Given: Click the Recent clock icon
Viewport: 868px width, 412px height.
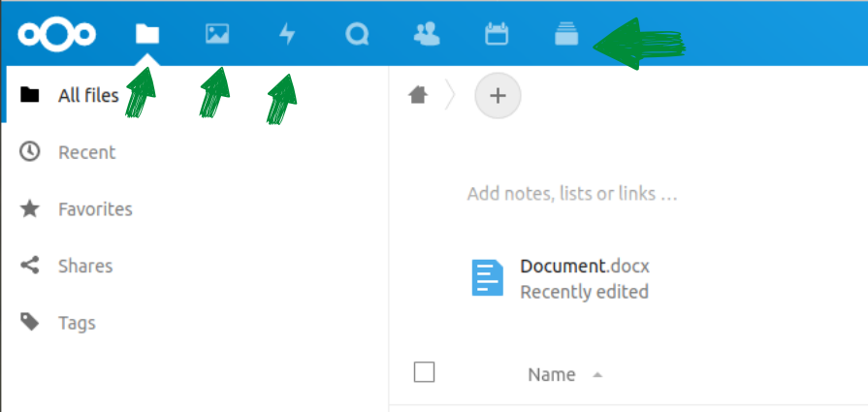Looking at the screenshot, I should 29,151.
